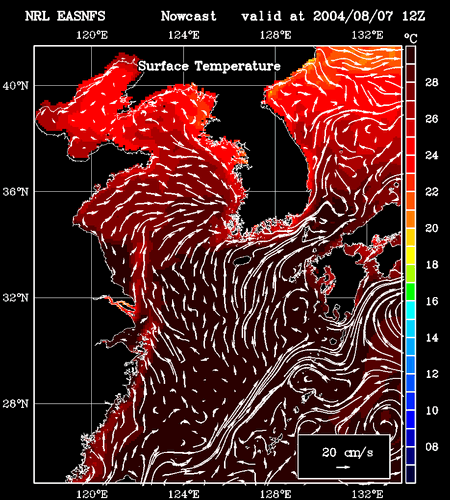
Task: Click the °C unit label above colorbar
Action: [411, 38]
